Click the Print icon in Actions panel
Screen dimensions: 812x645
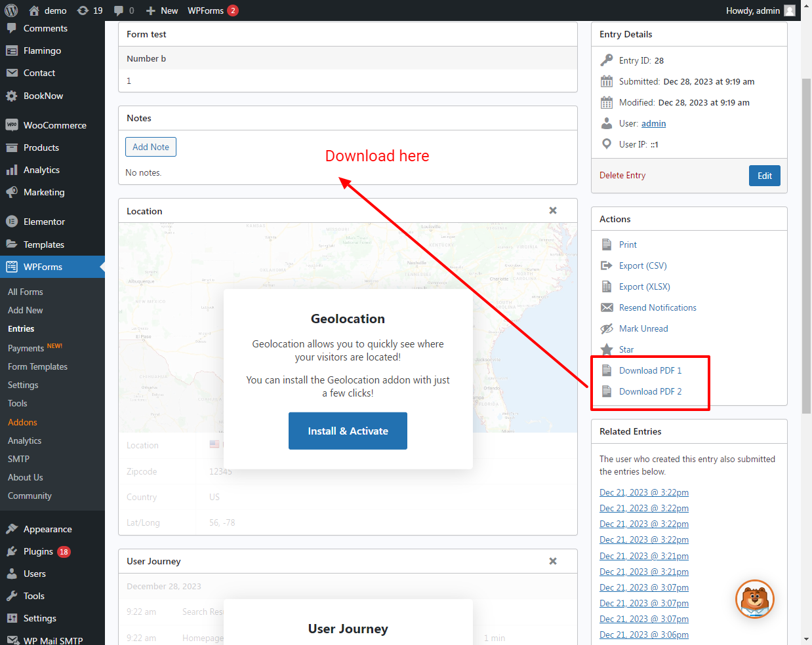(x=607, y=244)
